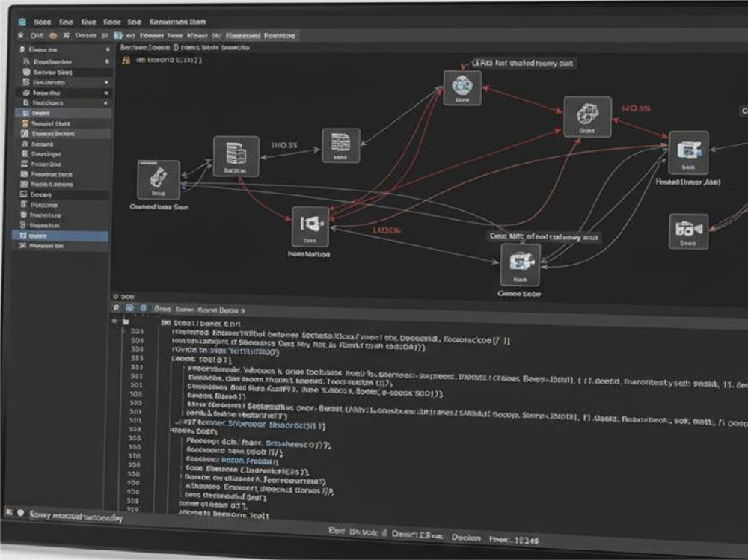
Task: Select the upper camera node at the right edge
Action: tap(688, 153)
